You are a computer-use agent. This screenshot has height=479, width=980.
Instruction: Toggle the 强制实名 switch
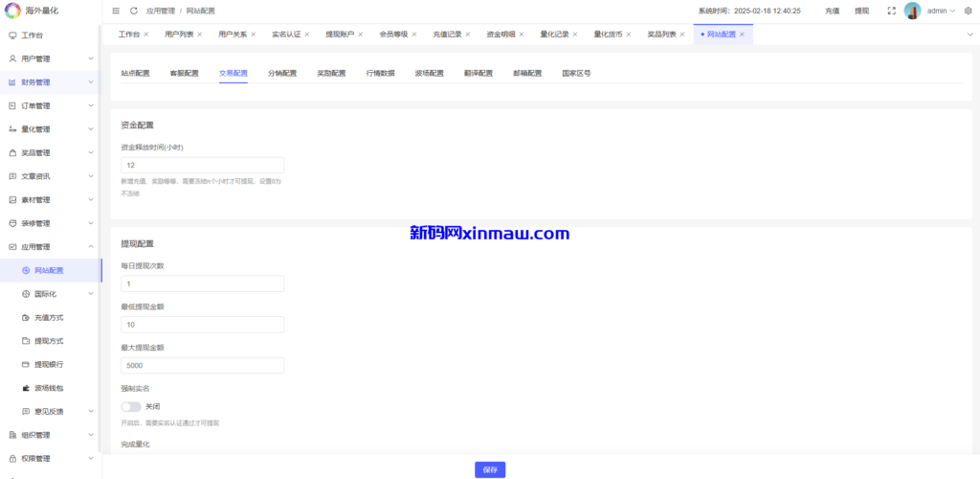131,406
